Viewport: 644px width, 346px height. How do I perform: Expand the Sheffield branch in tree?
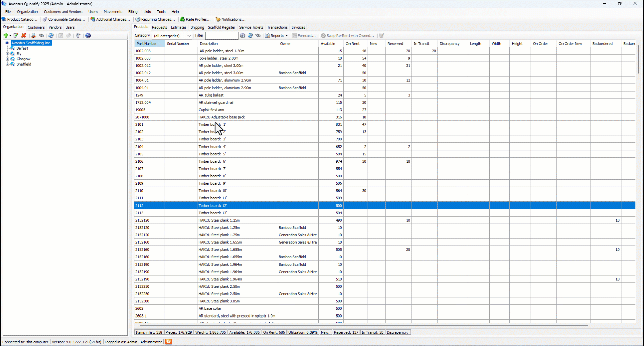[7, 64]
